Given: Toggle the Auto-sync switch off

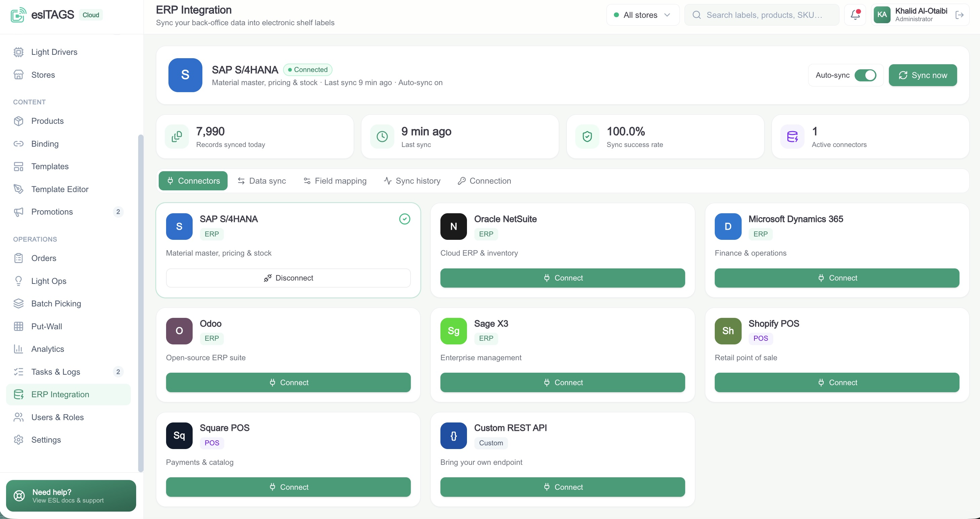Looking at the screenshot, I should (x=865, y=75).
